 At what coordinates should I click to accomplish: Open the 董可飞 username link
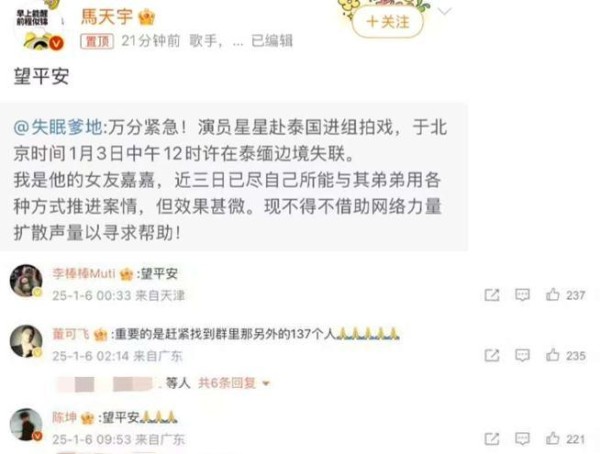[71, 334]
